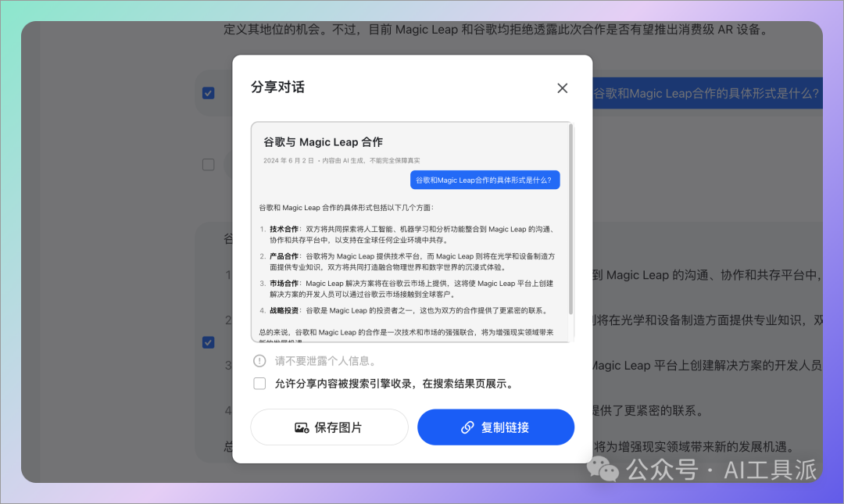
Task: Click the preview panel's vertical scrollbar
Action: tap(570, 219)
